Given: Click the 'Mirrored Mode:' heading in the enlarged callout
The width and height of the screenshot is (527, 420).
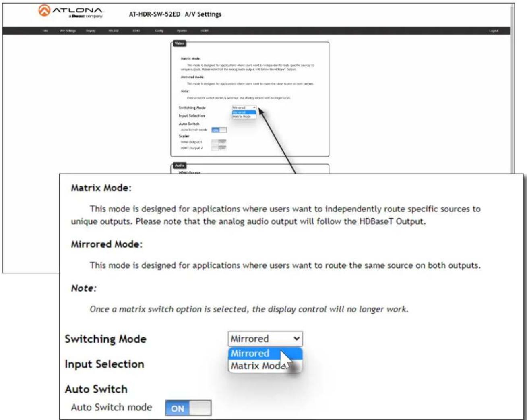Looking at the screenshot, I should point(107,244).
